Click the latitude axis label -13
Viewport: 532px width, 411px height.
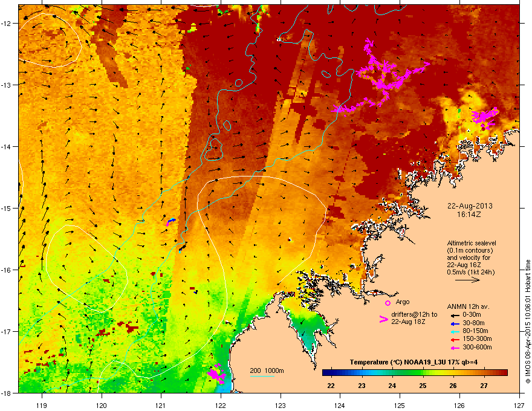(7, 85)
